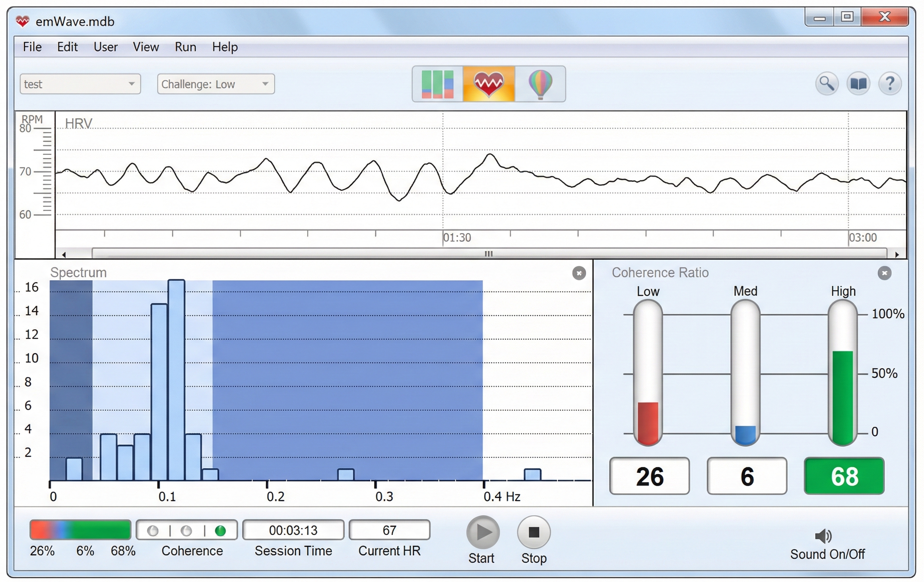Open the colored bars view icon
924x582 pixels.
coord(437,84)
